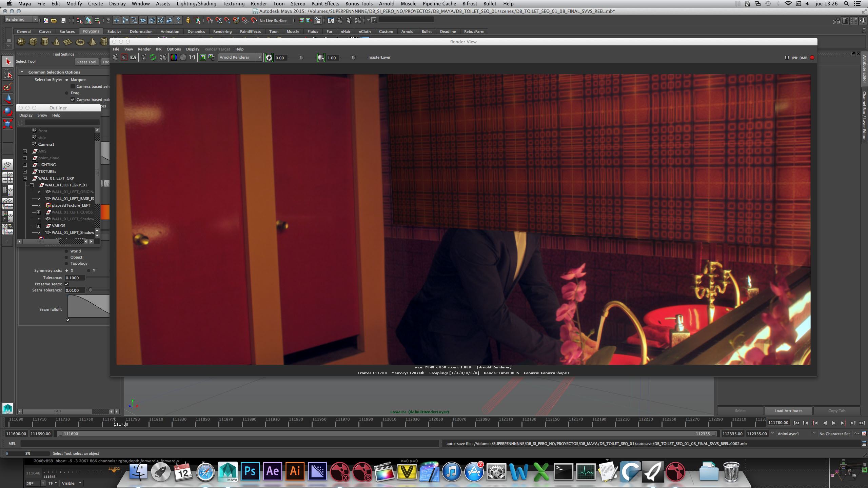Toggle Camera based paint selection checkbox
Screen dimensions: 868x488
pos(73,100)
